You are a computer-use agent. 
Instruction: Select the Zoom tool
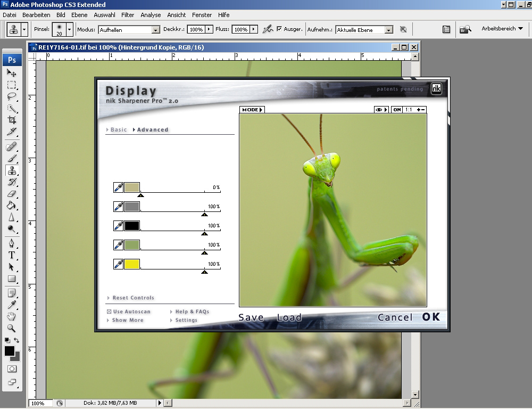coord(12,328)
